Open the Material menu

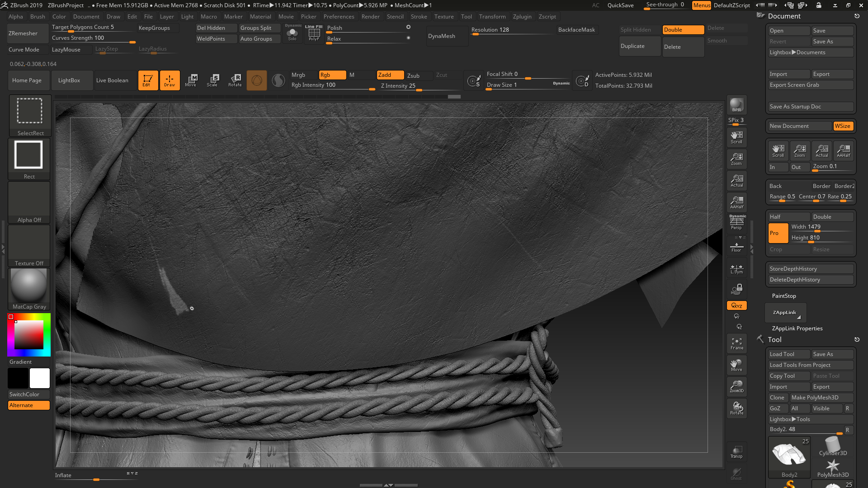pos(260,17)
